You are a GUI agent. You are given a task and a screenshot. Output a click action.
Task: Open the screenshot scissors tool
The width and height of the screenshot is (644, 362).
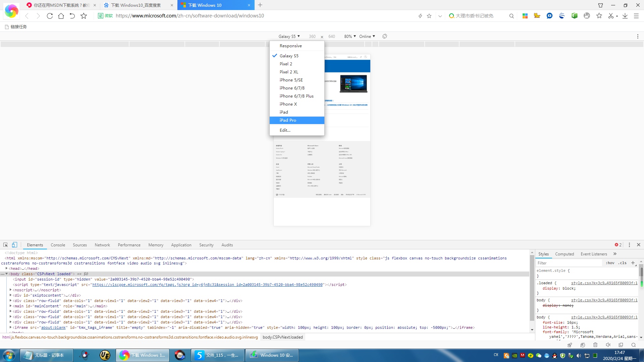click(611, 16)
